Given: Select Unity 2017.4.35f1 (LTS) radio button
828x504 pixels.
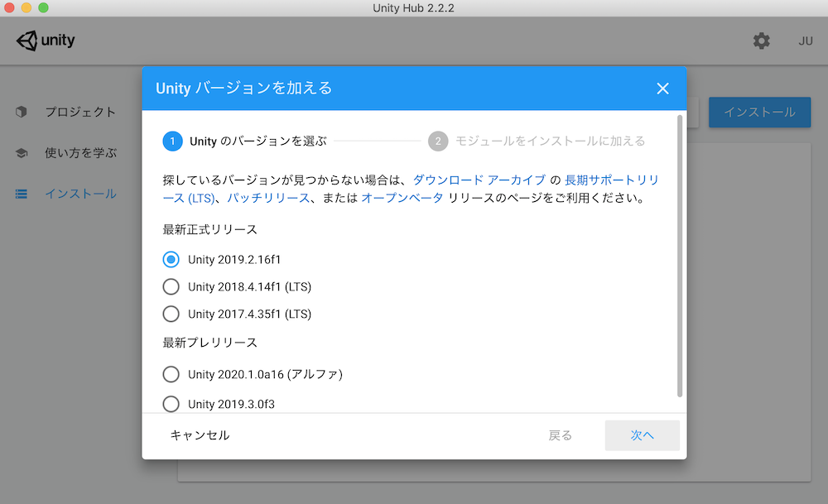Looking at the screenshot, I should tap(171, 314).
